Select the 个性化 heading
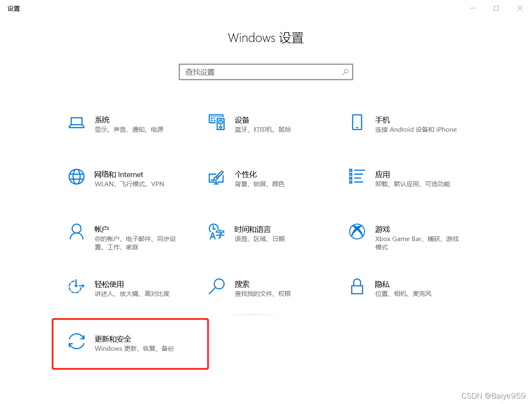 [246, 175]
